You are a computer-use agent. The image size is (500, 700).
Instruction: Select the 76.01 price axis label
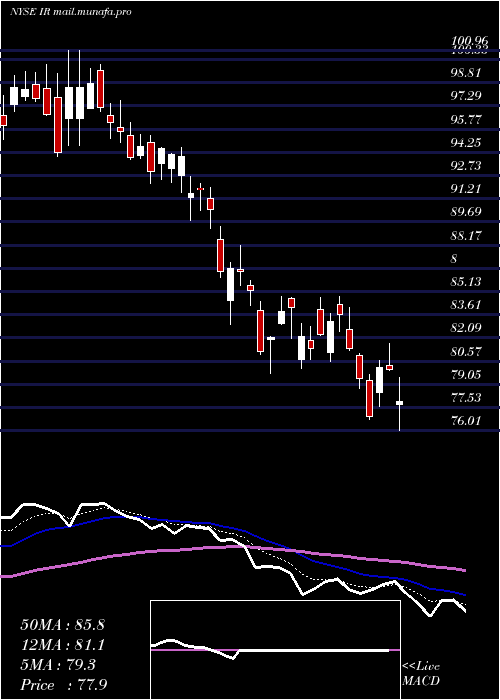466,421
